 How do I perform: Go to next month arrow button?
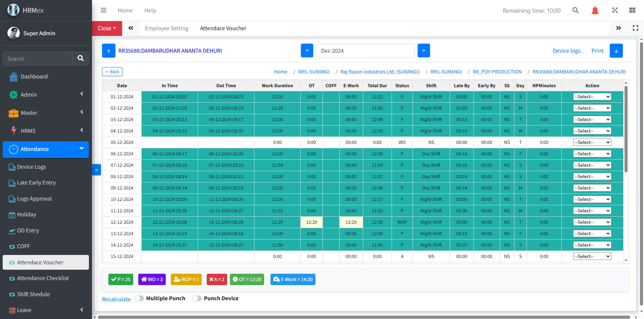tap(424, 51)
